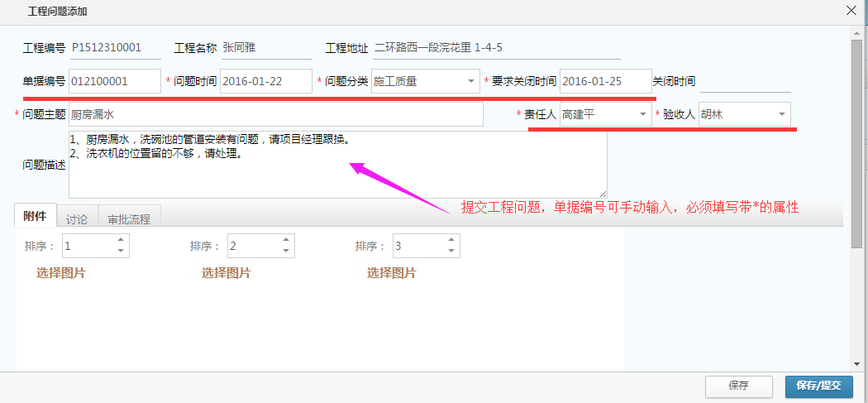Increase the first 排序 value with up arrow
The width and height of the screenshot is (868, 403).
click(x=121, y=241)
